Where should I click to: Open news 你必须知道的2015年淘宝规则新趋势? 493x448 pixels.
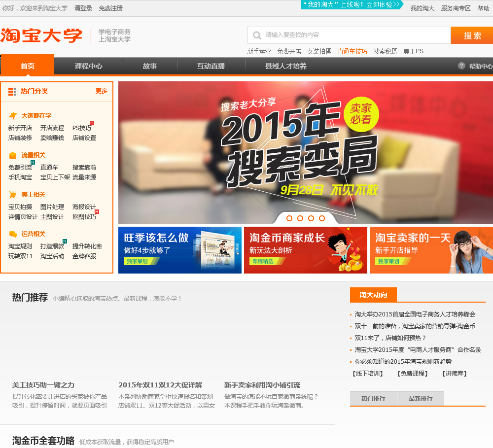403,362
